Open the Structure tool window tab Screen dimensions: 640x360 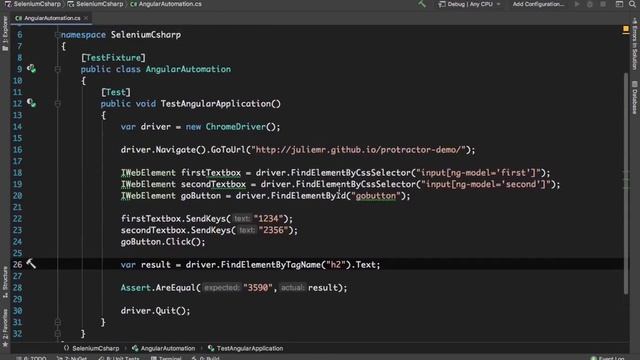(5, 282)
